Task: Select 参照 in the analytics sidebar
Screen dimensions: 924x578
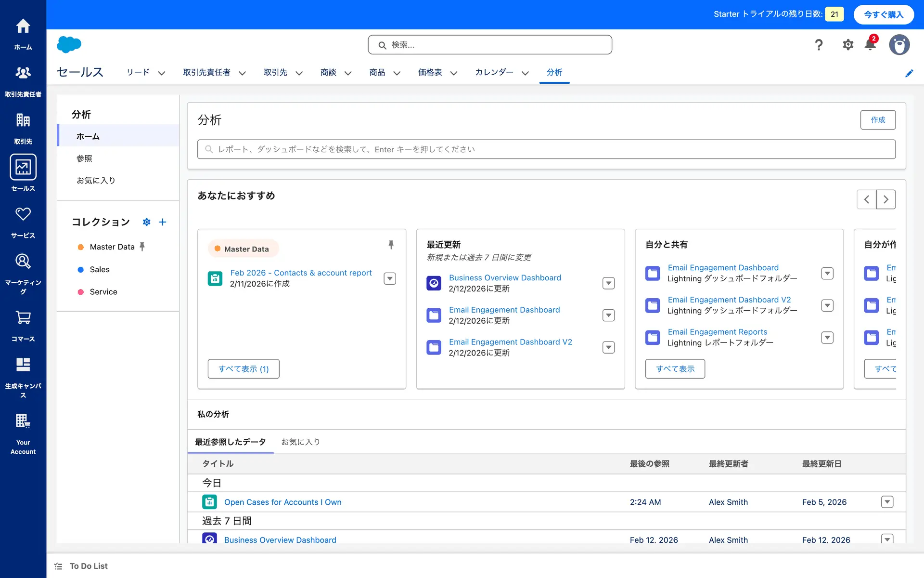Action: (84, 158)
